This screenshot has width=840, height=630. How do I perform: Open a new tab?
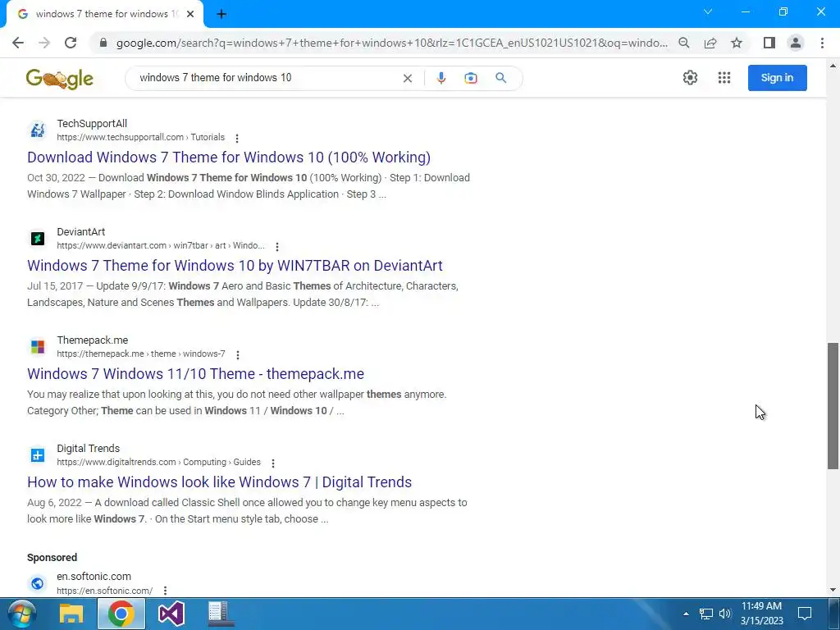click(x=221, y=14)
